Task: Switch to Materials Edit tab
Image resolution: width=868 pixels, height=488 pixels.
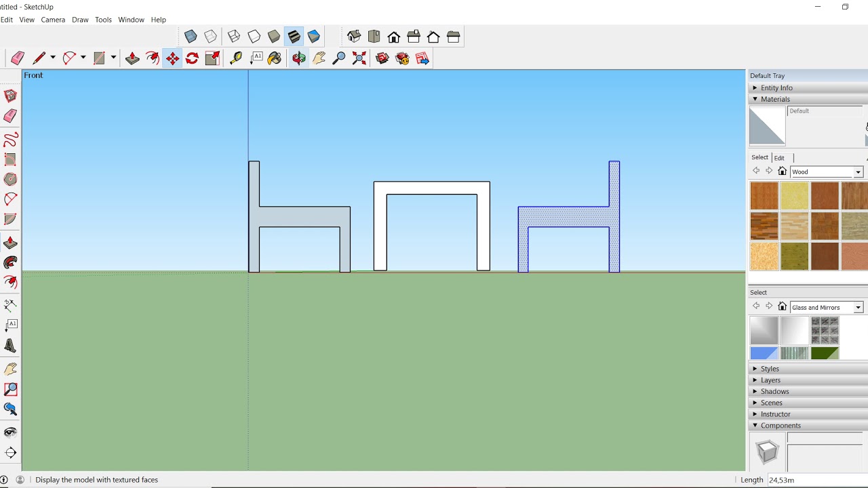Action: point(779,158)
